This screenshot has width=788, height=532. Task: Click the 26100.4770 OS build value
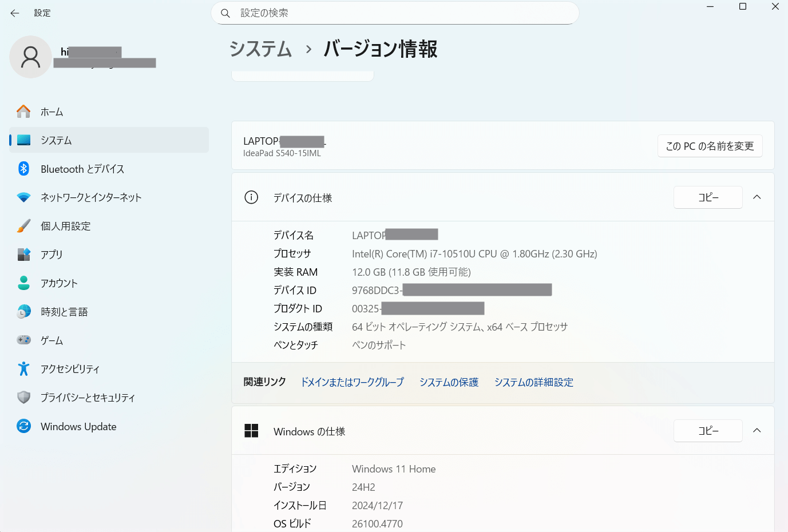[377, 524]
